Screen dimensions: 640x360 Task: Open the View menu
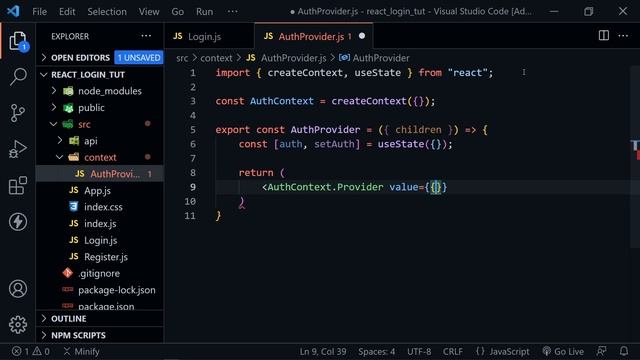(x=149, y=11)
